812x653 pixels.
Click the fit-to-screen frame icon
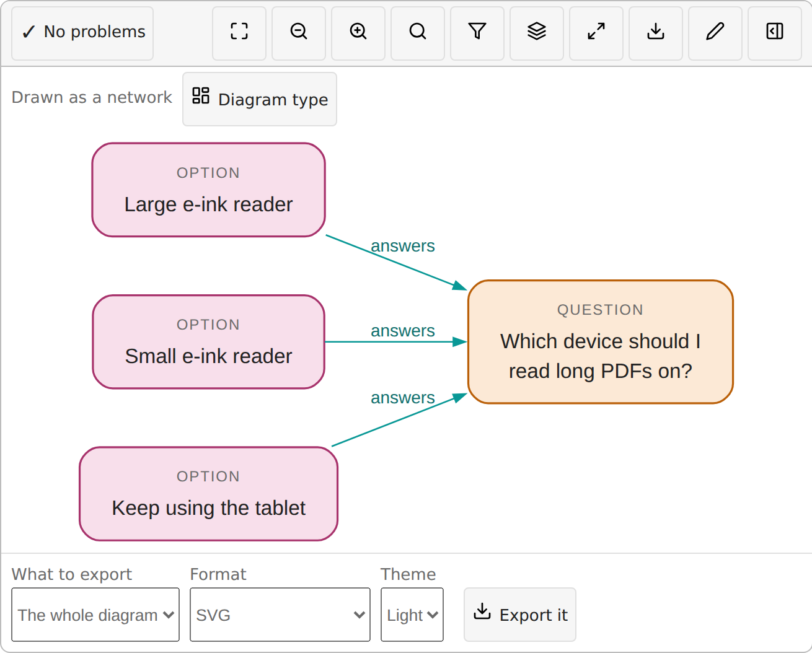[x=239, y=33]
